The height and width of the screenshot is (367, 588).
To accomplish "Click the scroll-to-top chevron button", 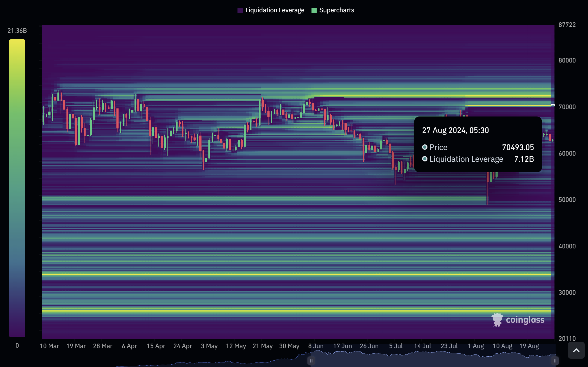I will click(x=576, y=350).
